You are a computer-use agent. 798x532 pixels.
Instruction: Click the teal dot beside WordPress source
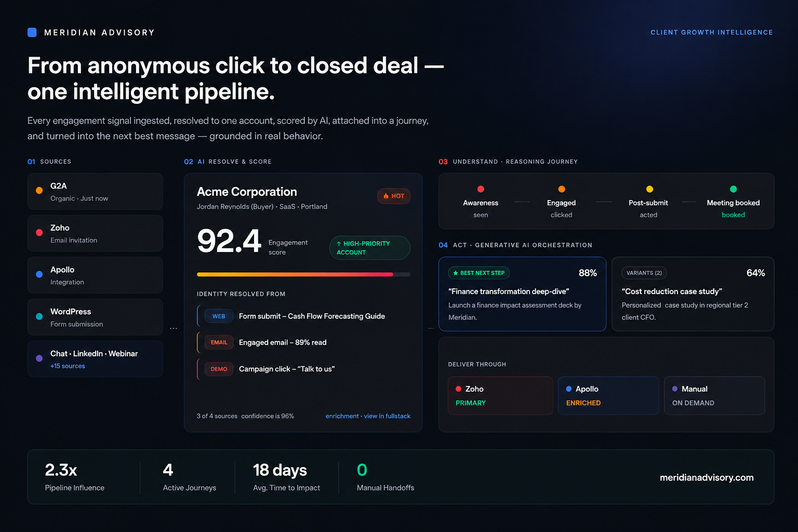39,316
